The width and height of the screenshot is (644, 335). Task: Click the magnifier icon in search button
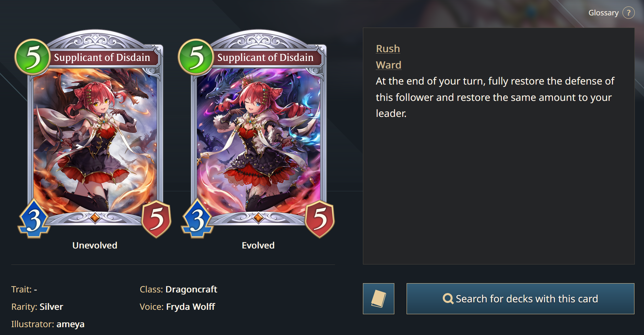(448, 299)
